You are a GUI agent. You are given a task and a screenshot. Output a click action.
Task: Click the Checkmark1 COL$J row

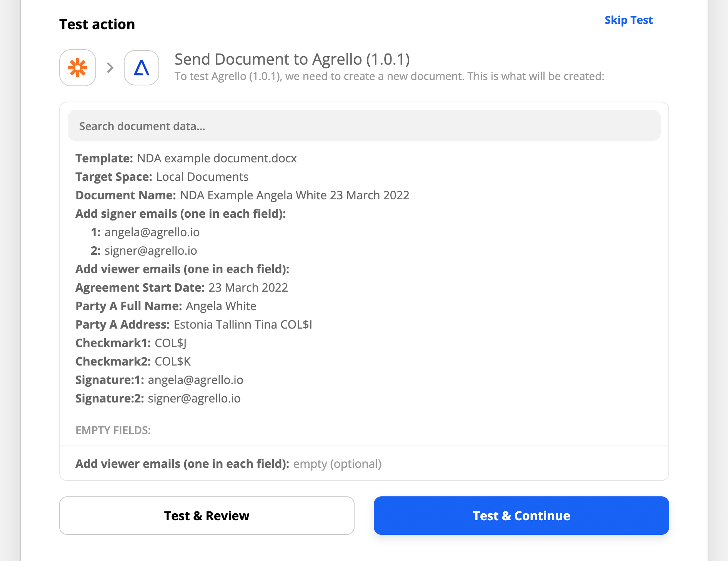(131, 343)
